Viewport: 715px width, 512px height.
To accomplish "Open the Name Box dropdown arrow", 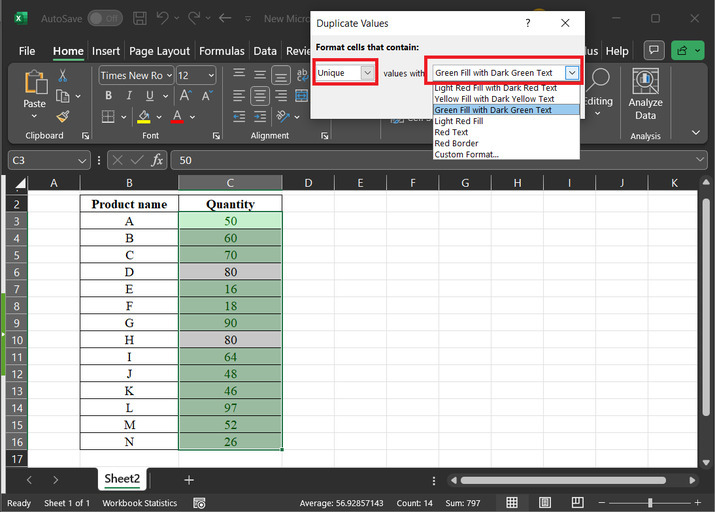I will 83,160.
